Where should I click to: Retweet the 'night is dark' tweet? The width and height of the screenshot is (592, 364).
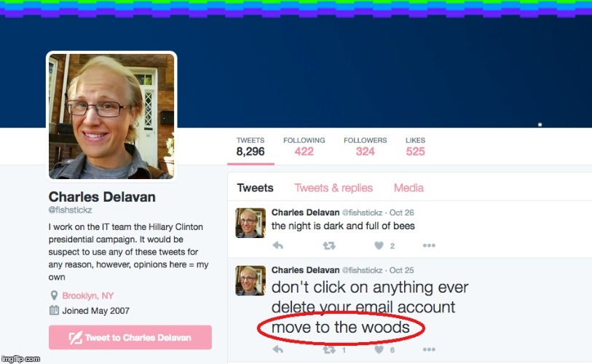[x=329, y=246]
